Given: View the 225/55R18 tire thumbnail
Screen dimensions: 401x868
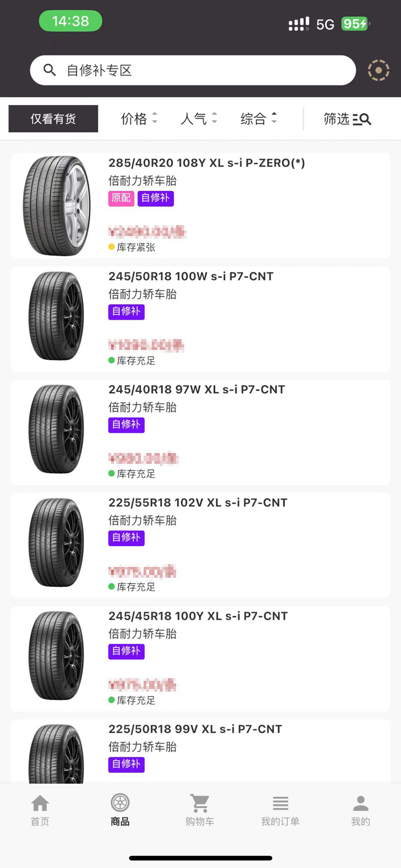Looking at the screenshot, I should pos(56,542).
